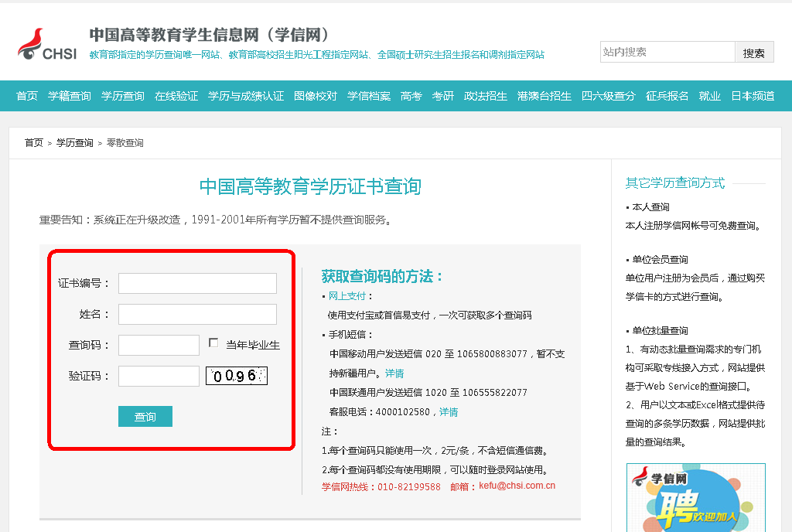Select 四六级查分 in the navigation bar
Image resolution: width=792 pixels, height=532 pixels.
pos(609,96)
